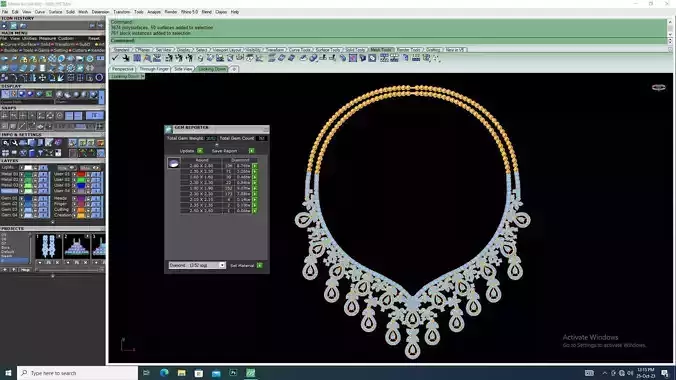Click the blue User 03 color swatch

click(x=81, y=185)
